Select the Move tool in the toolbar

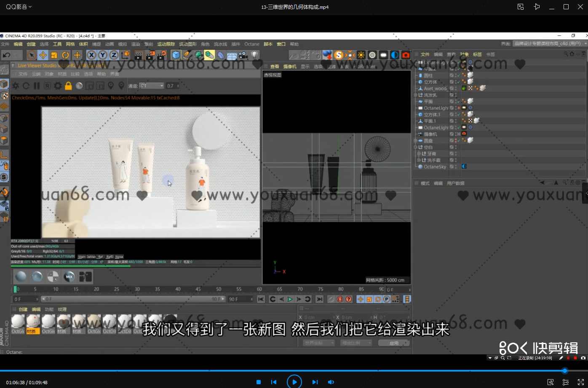pyautogui.click(x=43, y=55)
